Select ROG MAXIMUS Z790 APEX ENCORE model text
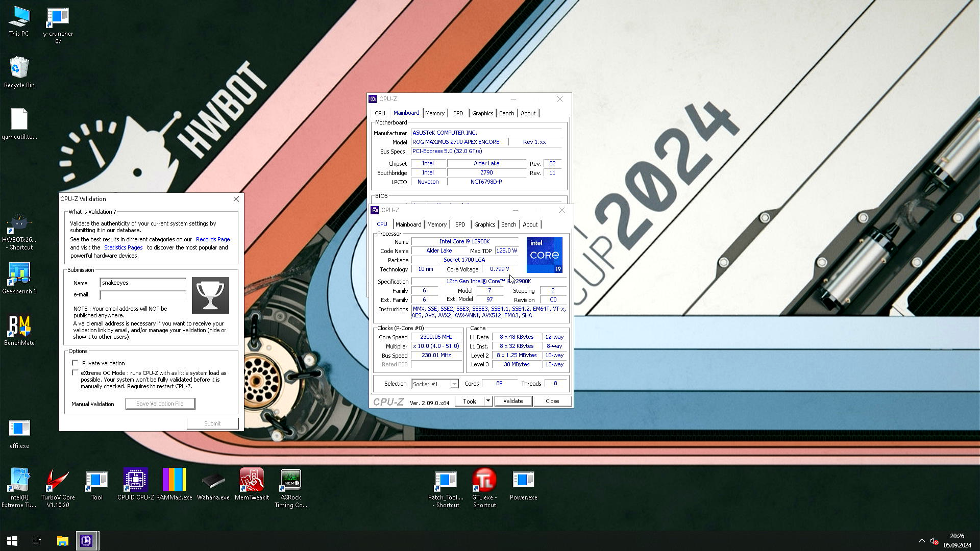This screenshot has width=980, height=551. pos(456,142)
